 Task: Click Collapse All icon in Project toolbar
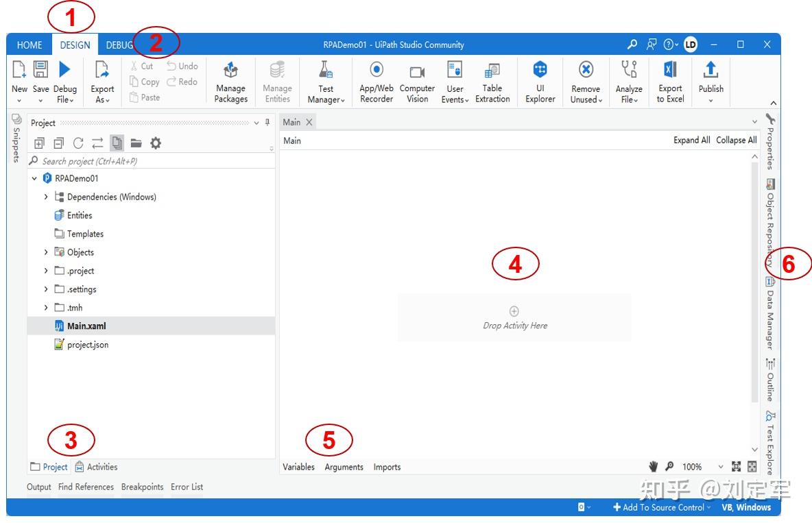pos(58,143)
